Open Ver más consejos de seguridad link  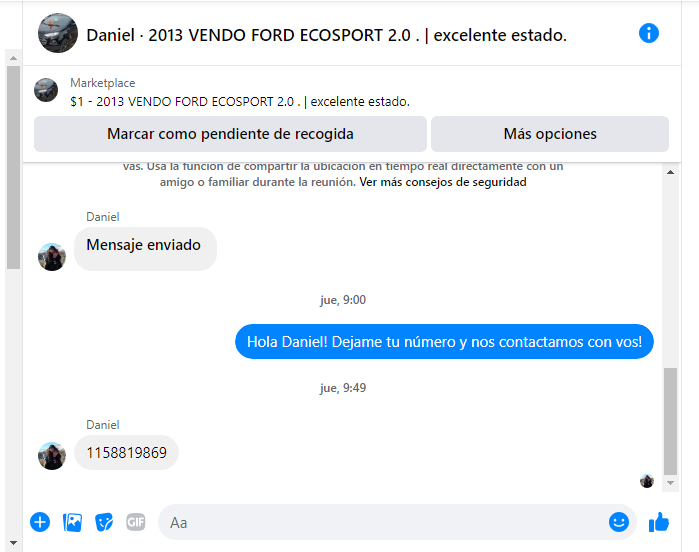tap(443, 182)
